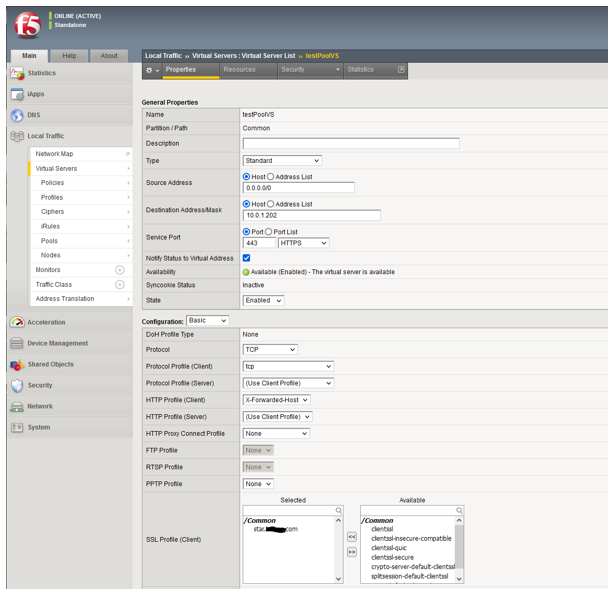Open the Policies menu item
This screenshot has width=613, height=592.
[81, 183]
